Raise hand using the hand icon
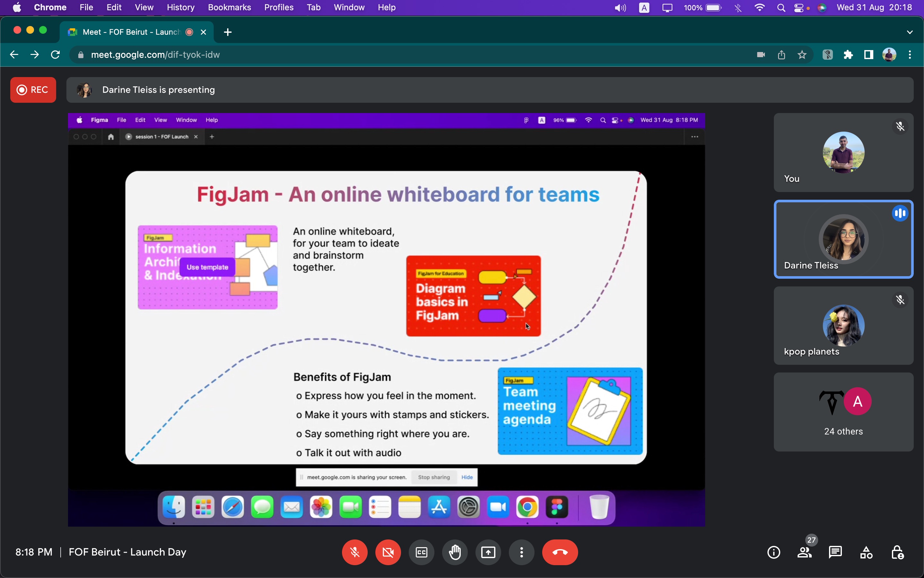The height and width of the screenshot is (578, 924). pos(455,552)
